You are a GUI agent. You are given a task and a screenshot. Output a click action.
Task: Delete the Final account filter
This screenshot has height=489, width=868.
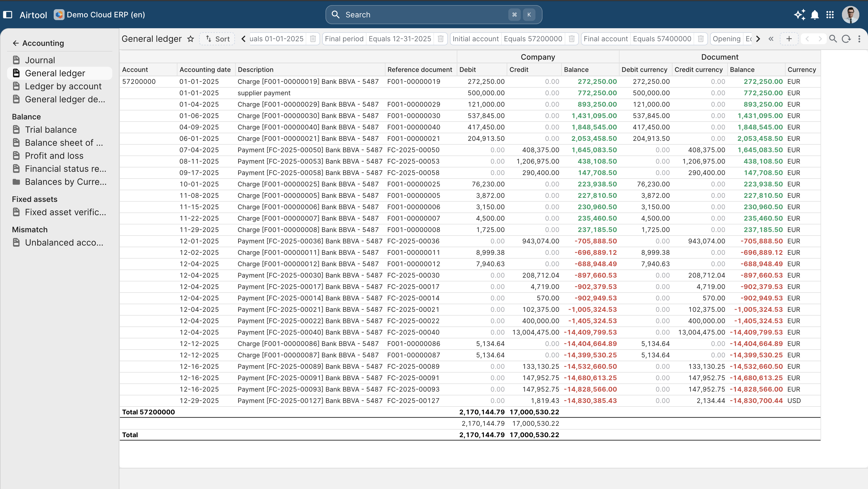pos(701,39)
